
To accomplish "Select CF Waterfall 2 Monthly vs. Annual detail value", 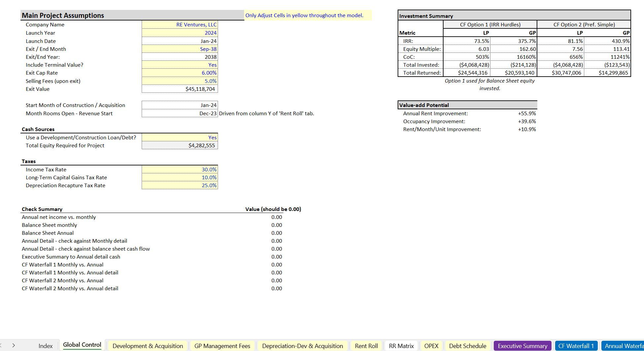I will pos(277,288).
